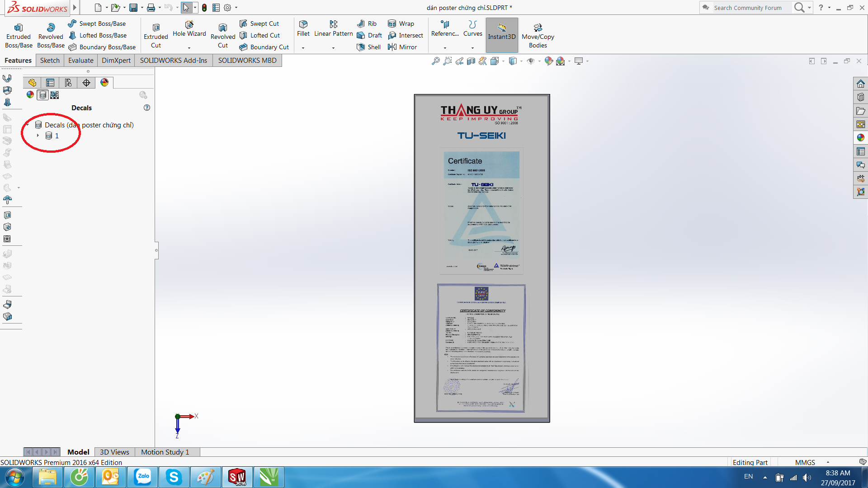This screenshot has height=488, width=868.
Task: Open the Motion Study 1 tab
Action: pos(165,452)
